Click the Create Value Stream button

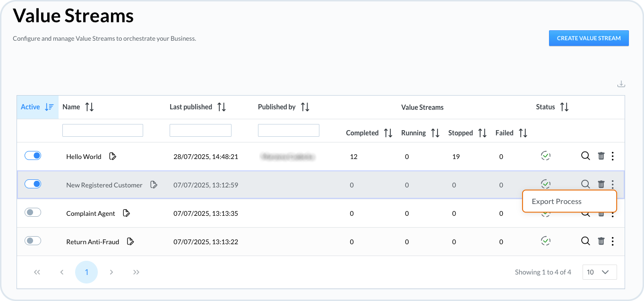coord(588,38)
